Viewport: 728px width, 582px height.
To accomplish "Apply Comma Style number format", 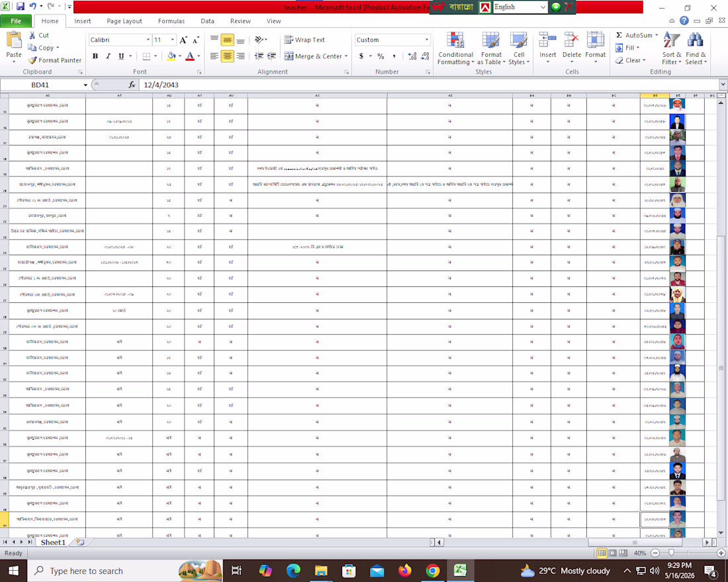I will click(394, 56).
